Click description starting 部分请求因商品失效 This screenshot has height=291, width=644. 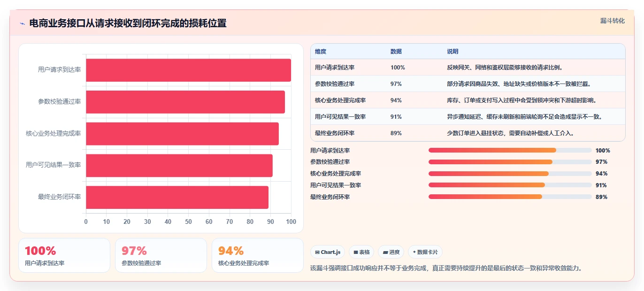(519, 84)
